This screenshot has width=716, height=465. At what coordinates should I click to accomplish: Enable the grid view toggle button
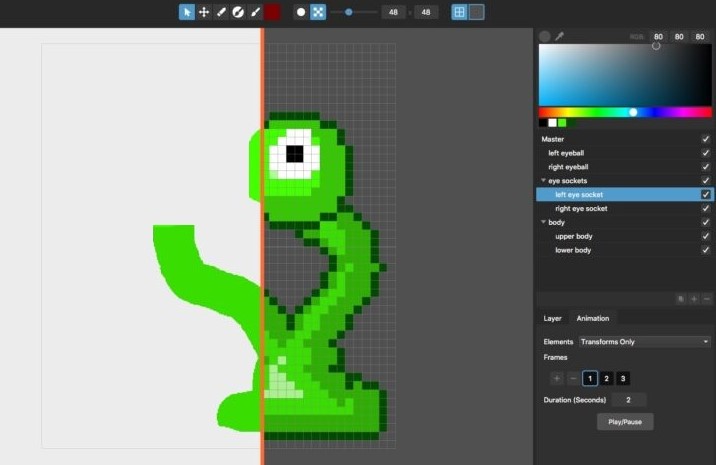pos(459,12)
